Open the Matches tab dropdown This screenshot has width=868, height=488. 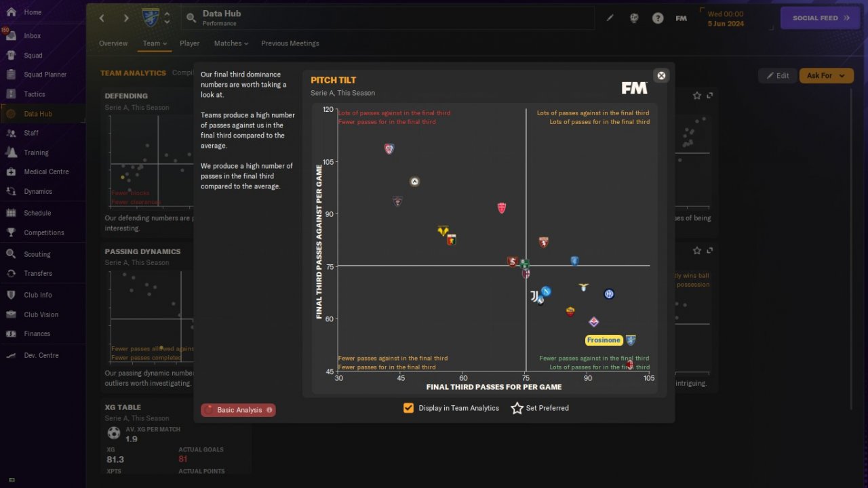231,43
